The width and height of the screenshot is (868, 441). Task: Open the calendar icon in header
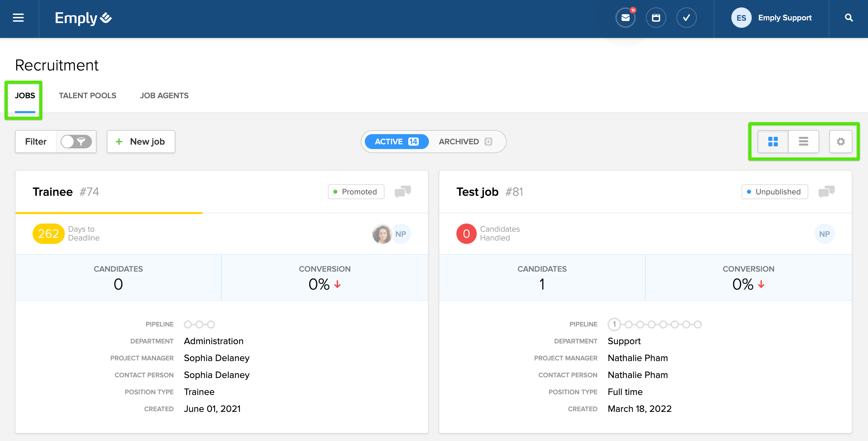point(656,18)
